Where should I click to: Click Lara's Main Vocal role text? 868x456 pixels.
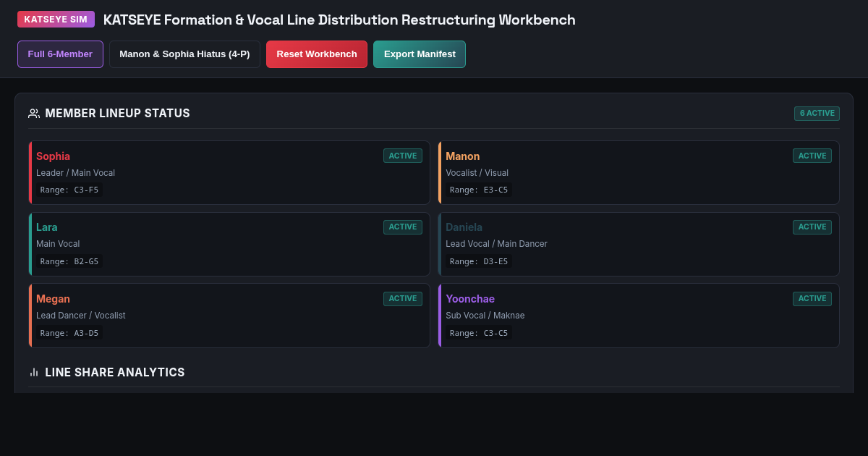coord(58,244)
